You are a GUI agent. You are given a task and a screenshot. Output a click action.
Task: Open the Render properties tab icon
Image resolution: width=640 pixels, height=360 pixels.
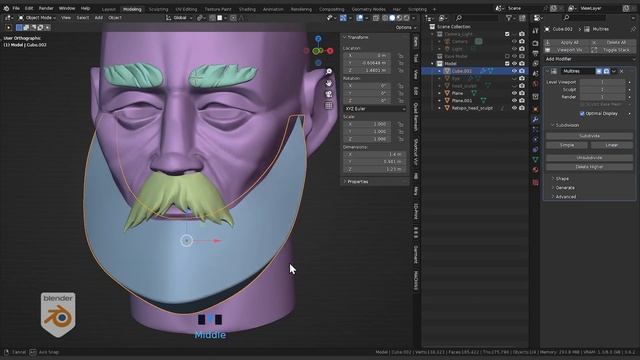pos(536,43)
